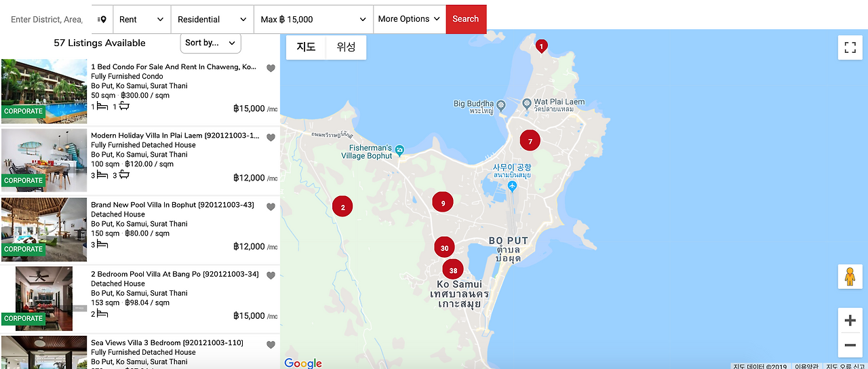868x369 pixels.
Task: Click the single pin marker labeled 1
Action: [541, 46]
